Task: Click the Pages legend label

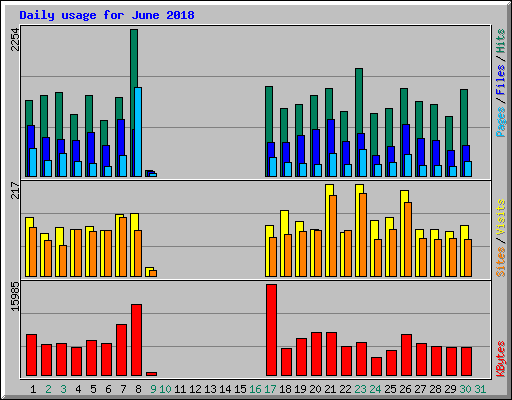Action: (500, 122)
